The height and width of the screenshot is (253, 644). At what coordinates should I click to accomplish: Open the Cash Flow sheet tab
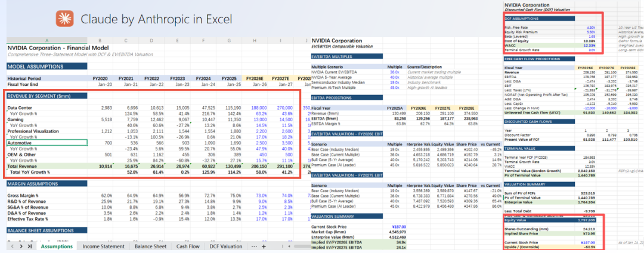[188, 246]
